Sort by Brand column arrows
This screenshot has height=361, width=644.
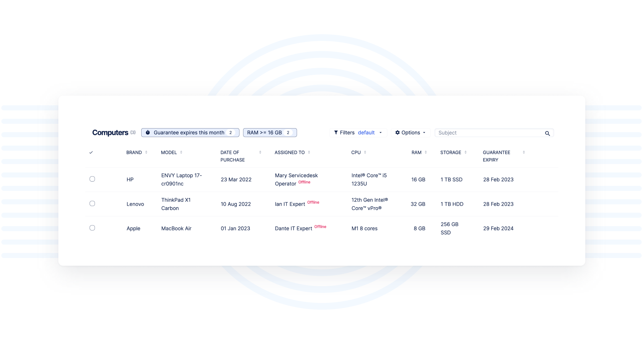tap(146, 152)
